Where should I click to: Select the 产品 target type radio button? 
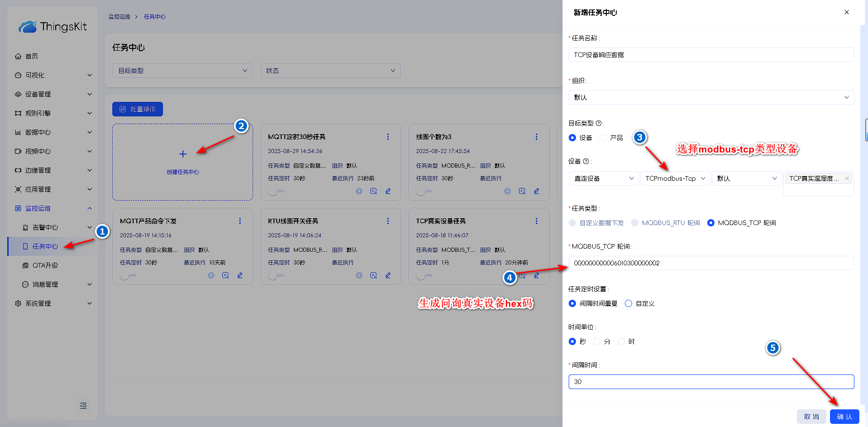click(603, 138)
